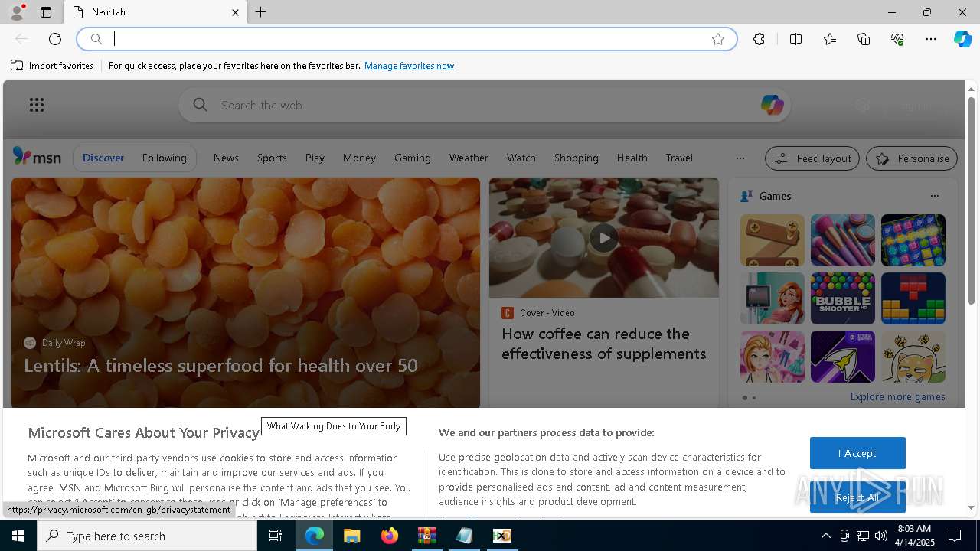This screenshot has width=980, height=551.
Task: Close the New tab tab
Action: [235, 12]
